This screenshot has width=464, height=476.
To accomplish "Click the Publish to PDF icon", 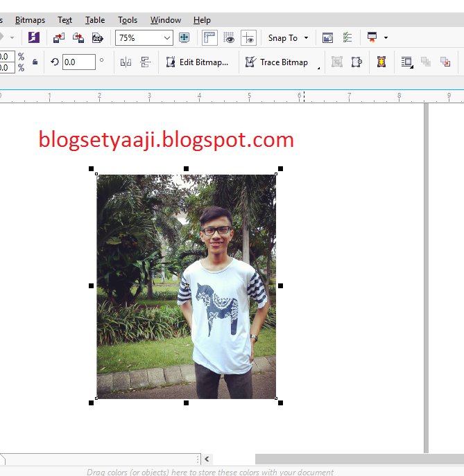I will click(98, 38).
